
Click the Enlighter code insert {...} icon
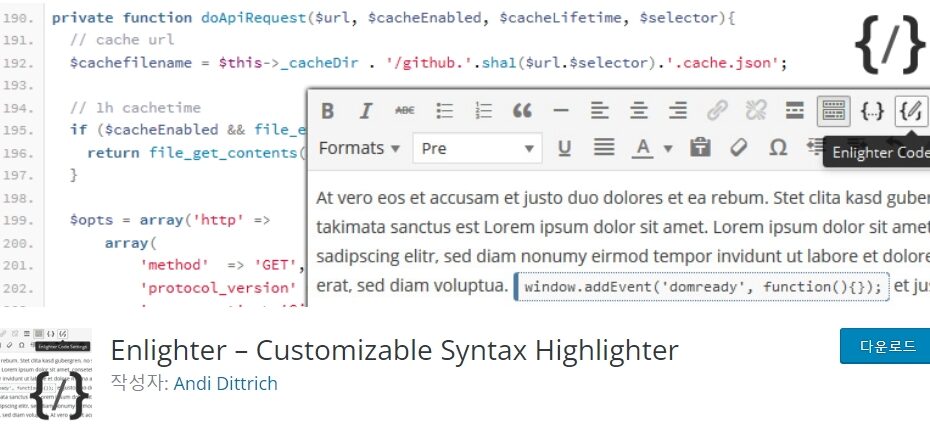click(872, 111)
